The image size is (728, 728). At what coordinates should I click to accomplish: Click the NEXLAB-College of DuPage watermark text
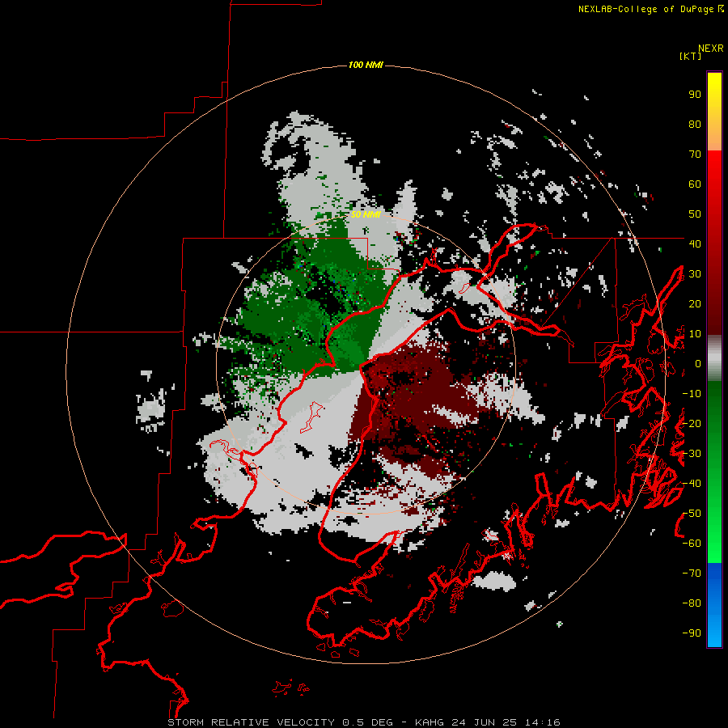pyautogui.click(x=650, y=9)
